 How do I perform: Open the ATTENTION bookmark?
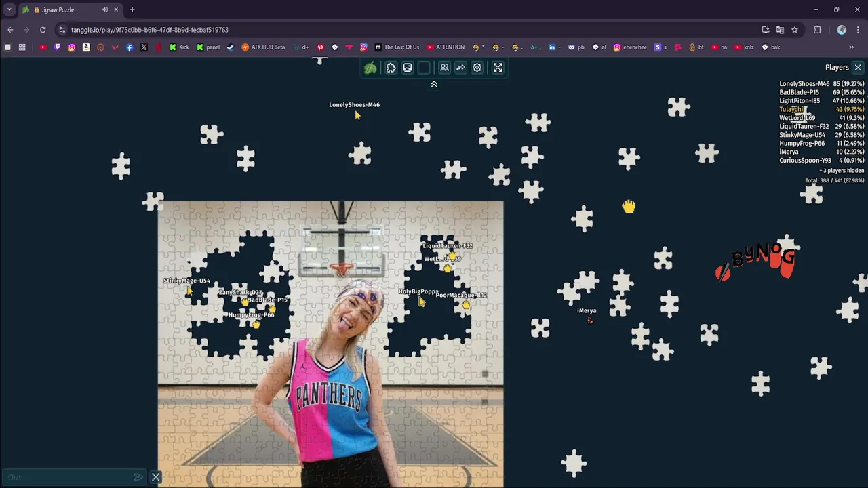pos(446,47)
